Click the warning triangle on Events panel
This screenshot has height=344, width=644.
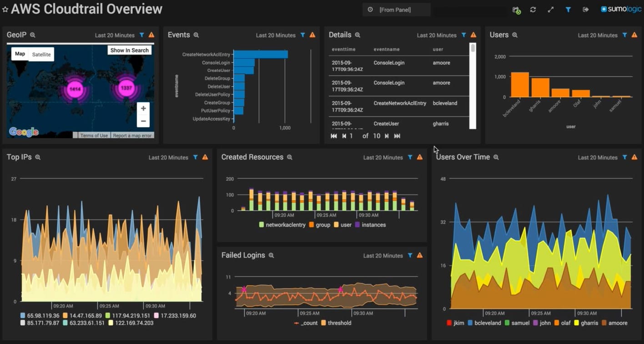(x=312, y=35)
